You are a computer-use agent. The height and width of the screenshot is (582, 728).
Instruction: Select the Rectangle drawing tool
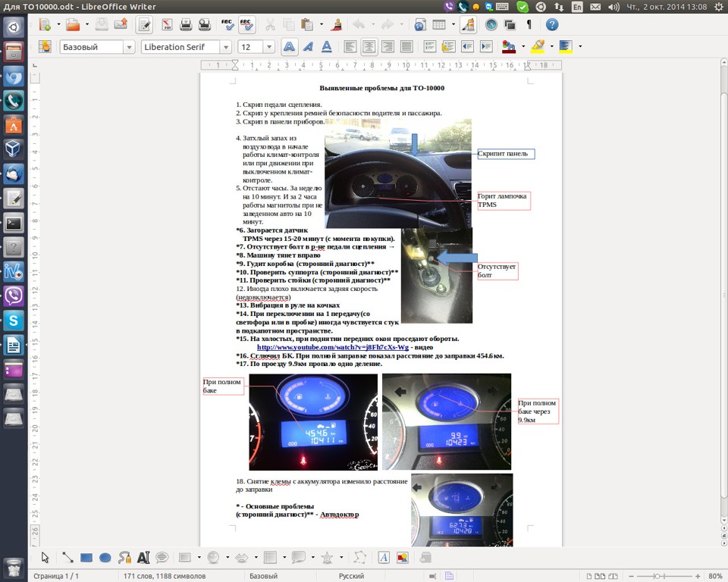pos(86,558)
